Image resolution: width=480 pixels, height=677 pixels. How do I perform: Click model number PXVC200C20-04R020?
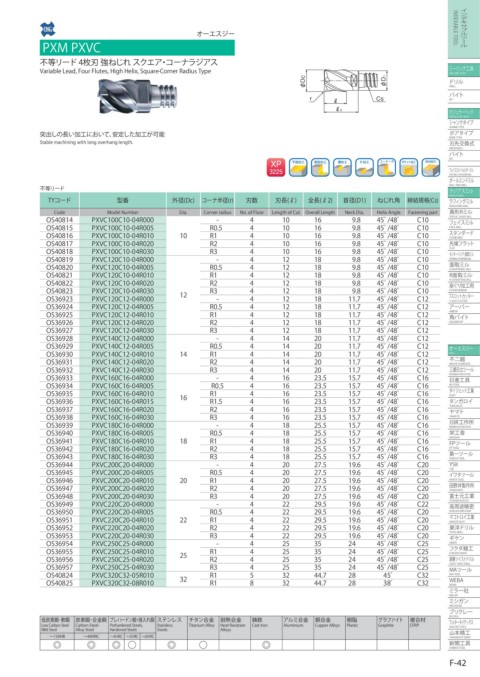[x=123, y=488]
